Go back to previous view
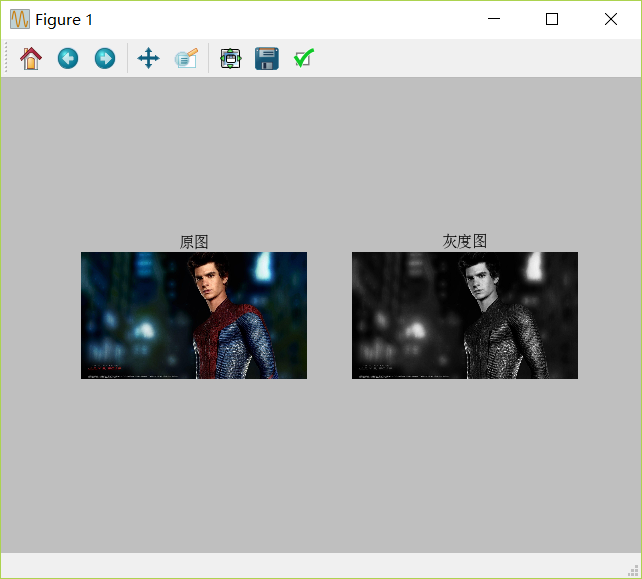642x579 pixels. (68, 58)
